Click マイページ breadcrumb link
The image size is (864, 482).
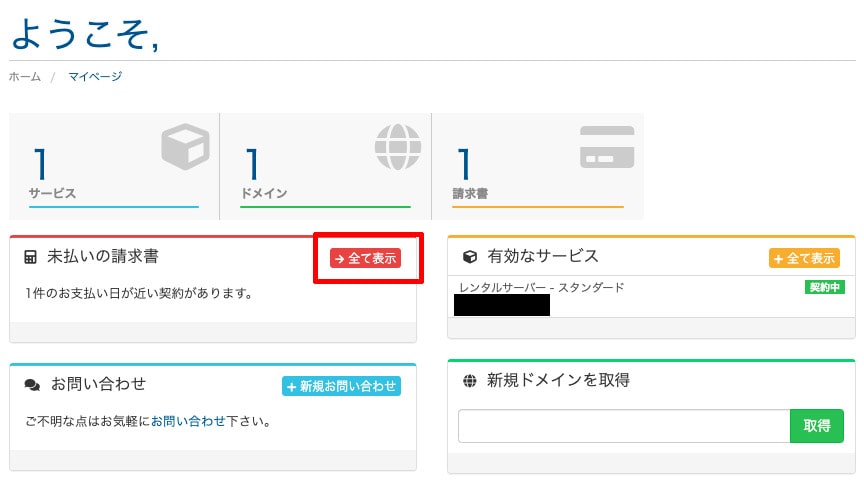95,77
